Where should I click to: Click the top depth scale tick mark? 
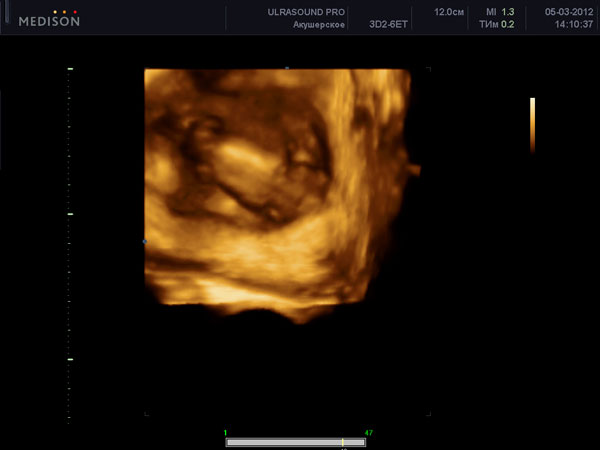coord(70,69)
